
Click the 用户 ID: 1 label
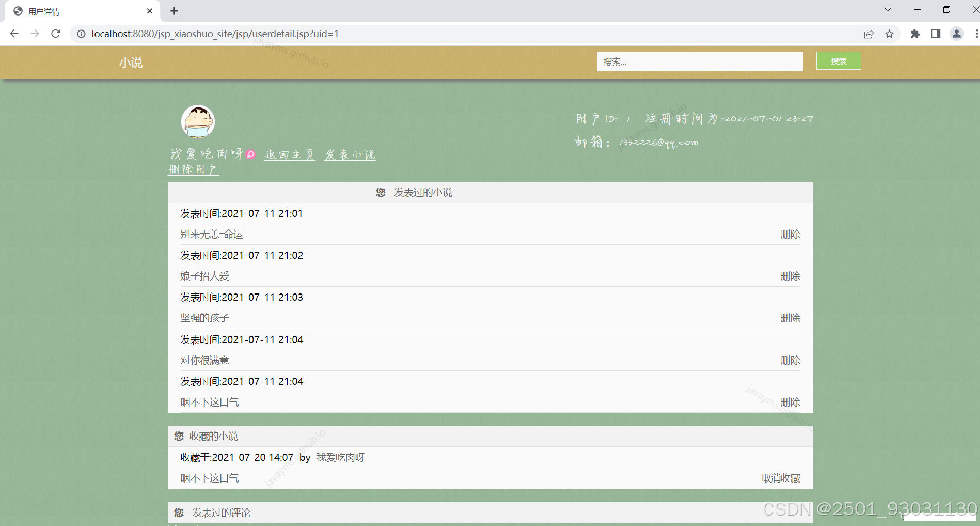[603, 119]
